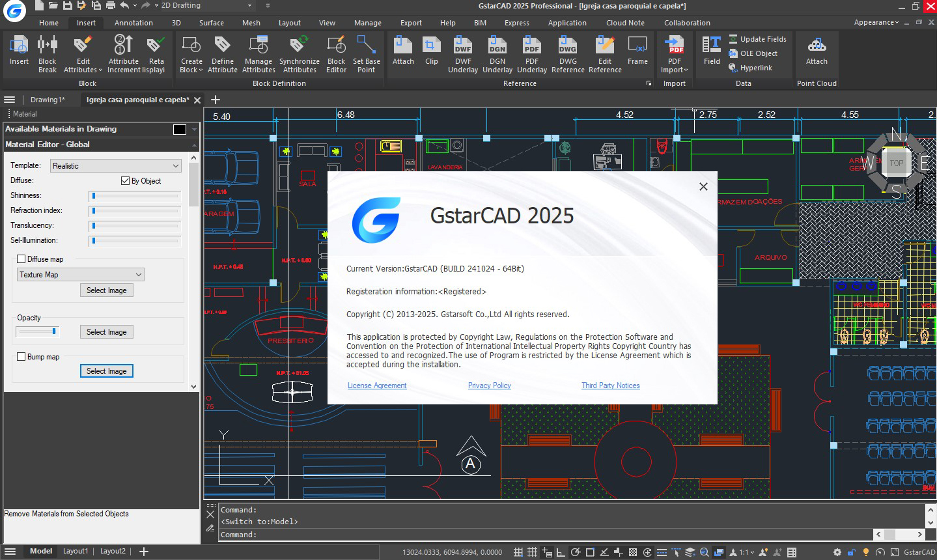Screen dimensions: 937x560
Task: Toggle the By Object checkbox
Action: tap(125, 181)
